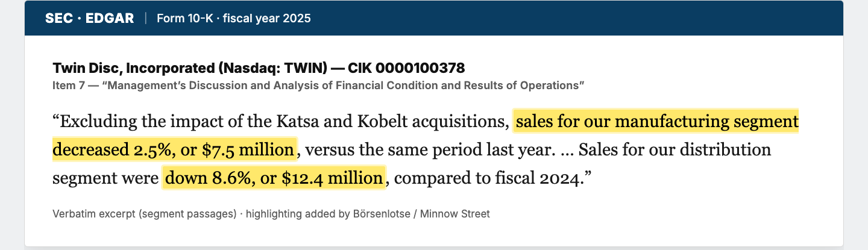The image size is (868, 250).
Task: Click the SEC · EDGAR header logo text
Action: [x=89, y=18]
